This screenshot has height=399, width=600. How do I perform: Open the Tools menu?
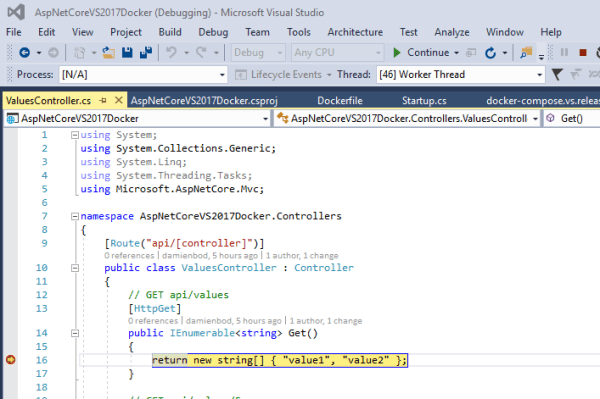point(299,32)
